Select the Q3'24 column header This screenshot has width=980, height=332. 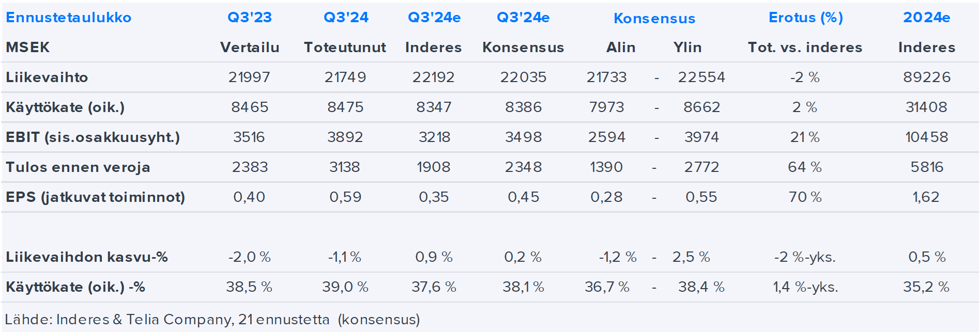(x=346, y=18)
